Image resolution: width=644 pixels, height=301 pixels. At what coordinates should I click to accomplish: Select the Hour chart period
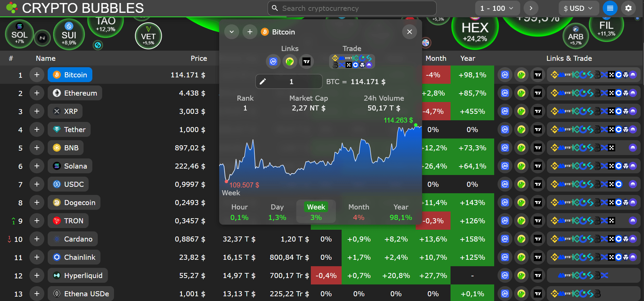[x=239, y=212]
